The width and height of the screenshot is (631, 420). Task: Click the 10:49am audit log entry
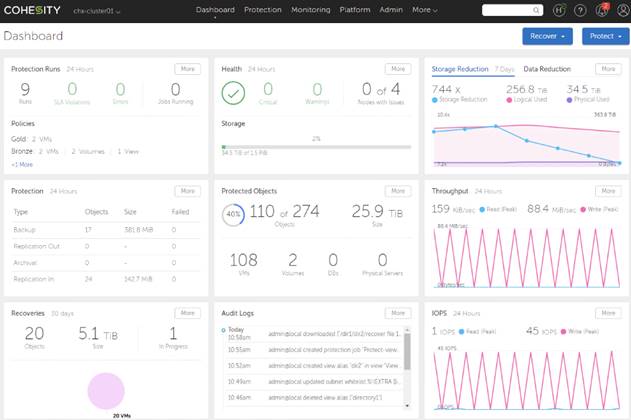click(x=315, y=381)
